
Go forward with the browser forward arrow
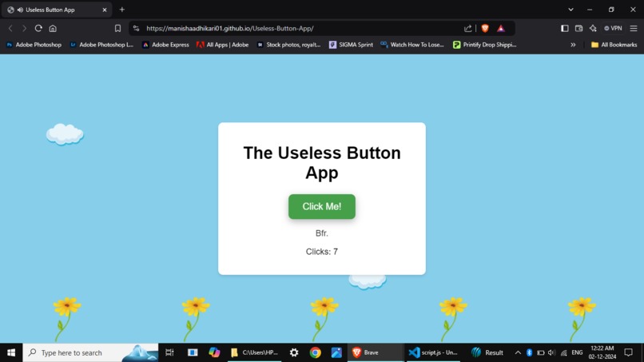pyautogui.click(x=24, y=28)
